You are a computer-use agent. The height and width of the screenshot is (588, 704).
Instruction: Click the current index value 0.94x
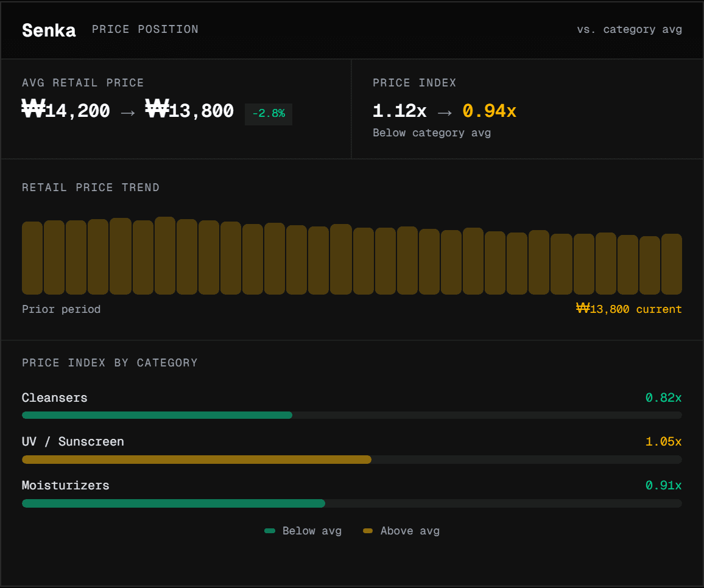click(490, 110)
